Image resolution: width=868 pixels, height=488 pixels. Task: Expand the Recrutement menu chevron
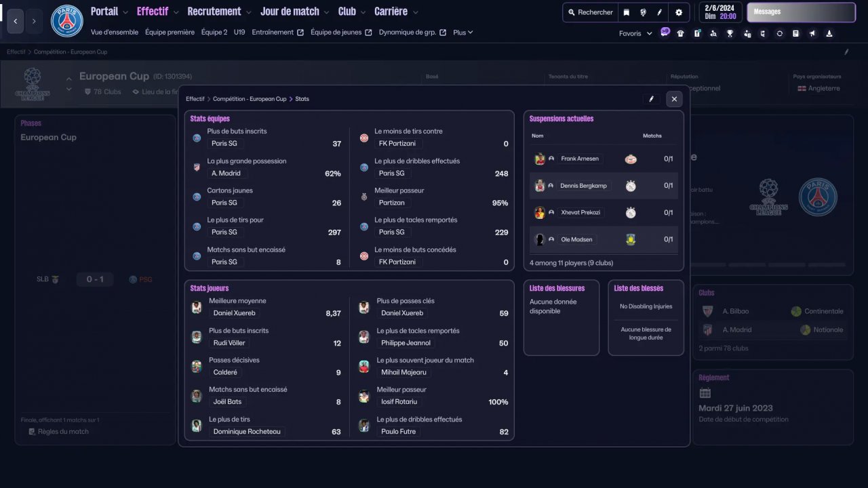click(x=249, y=12)
